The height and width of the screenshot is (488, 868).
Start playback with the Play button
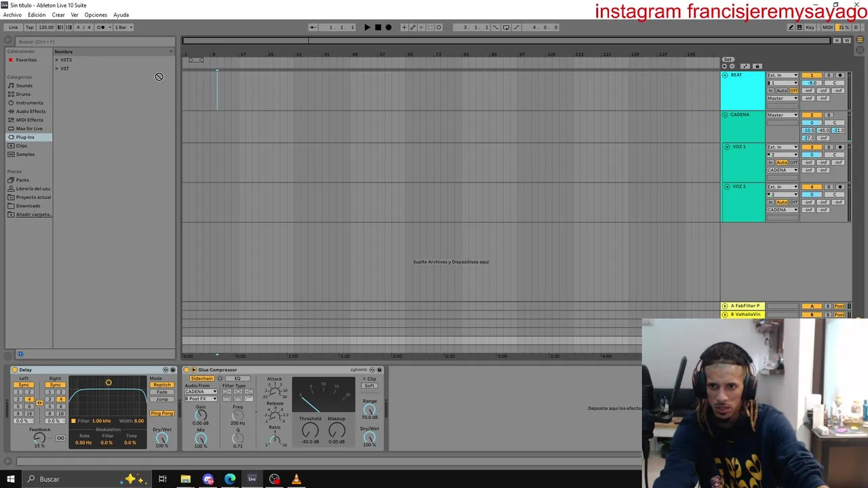[x=367, y=27]
